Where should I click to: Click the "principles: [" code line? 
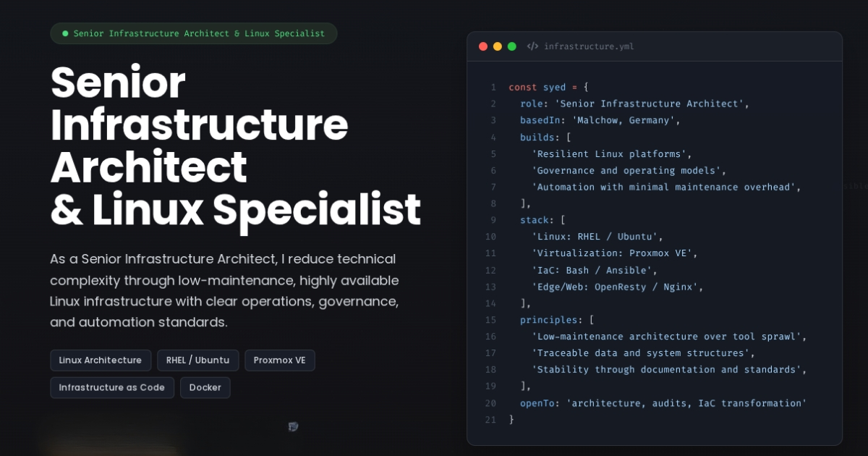tap(557, 320)
